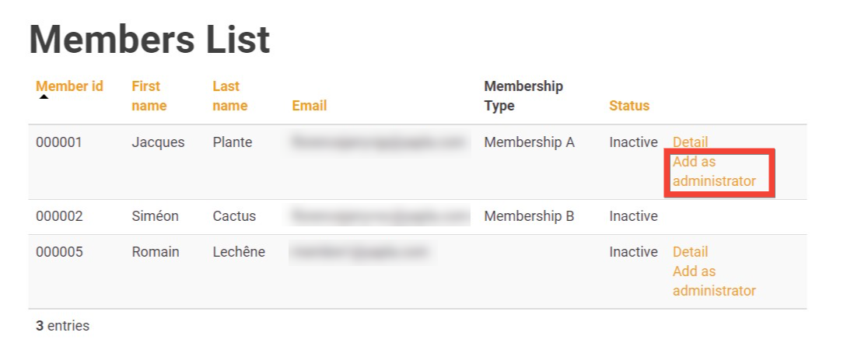This screenshot has height=364, width=868.
Task: Click the sort arrow under Member id
Action: (x=44, y=97)
